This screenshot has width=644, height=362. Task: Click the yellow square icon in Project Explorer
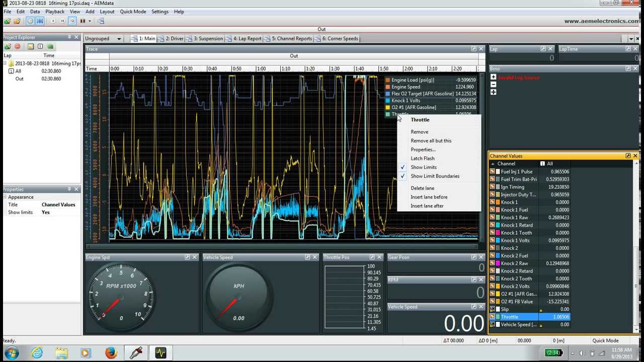pyautogui.click(x=31, y=47)
